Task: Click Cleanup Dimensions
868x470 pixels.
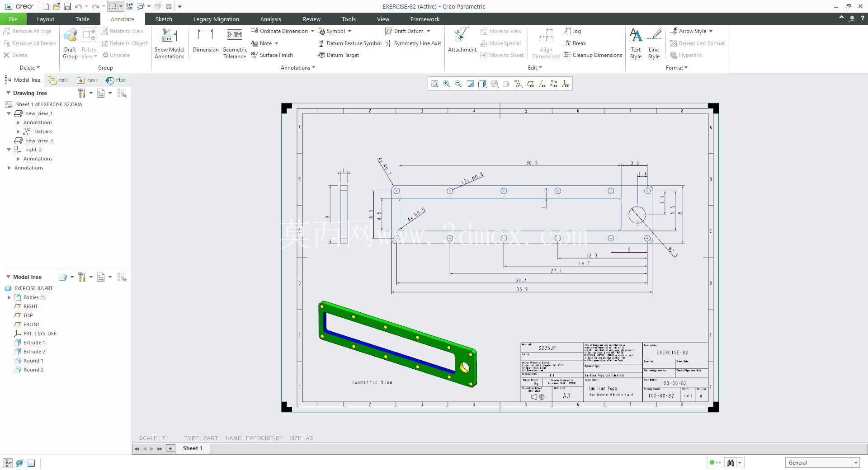Action: [x=593, y=55]
